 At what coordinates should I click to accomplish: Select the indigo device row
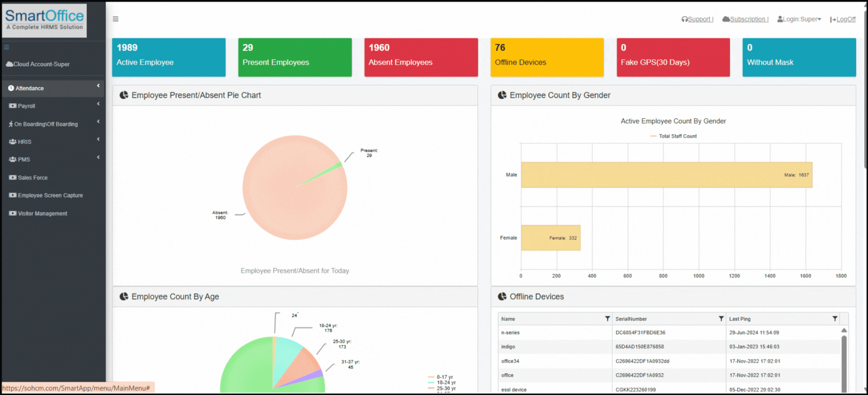click(669, 347)
